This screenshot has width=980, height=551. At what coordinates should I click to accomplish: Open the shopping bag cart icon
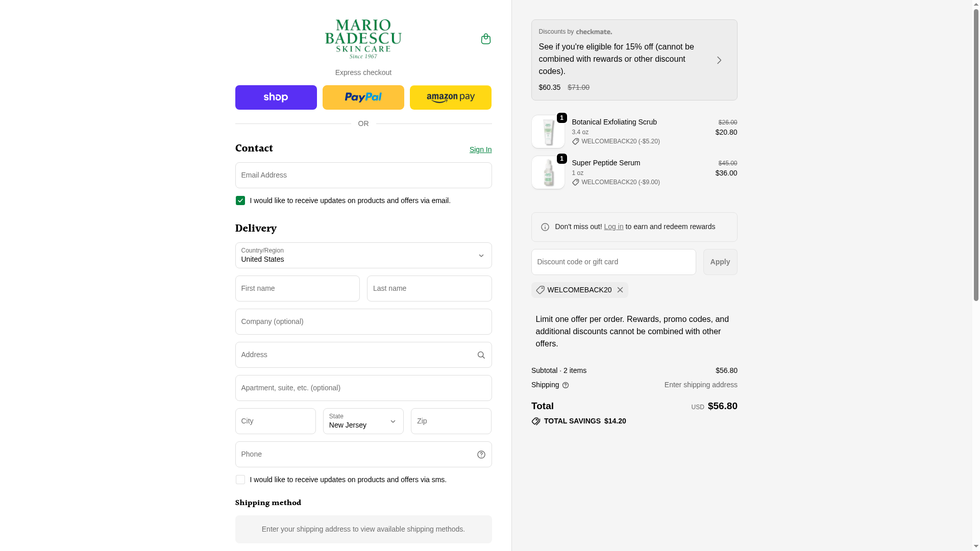point(485,39)
